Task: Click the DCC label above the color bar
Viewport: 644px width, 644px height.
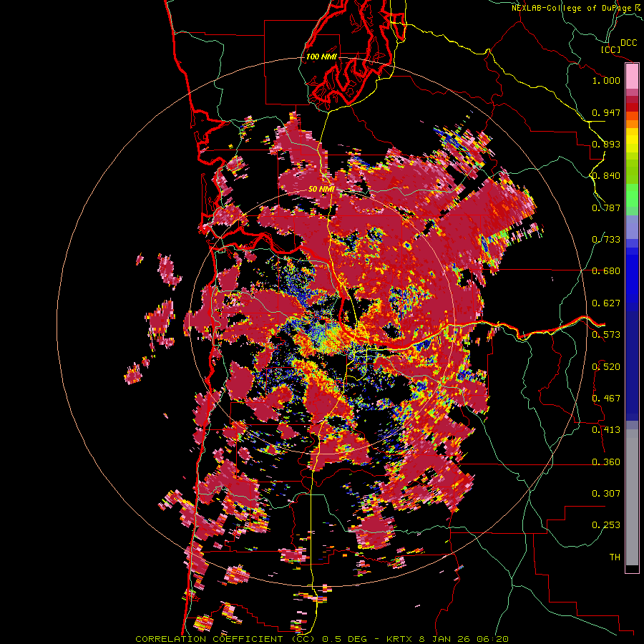Action: [628, 43]
